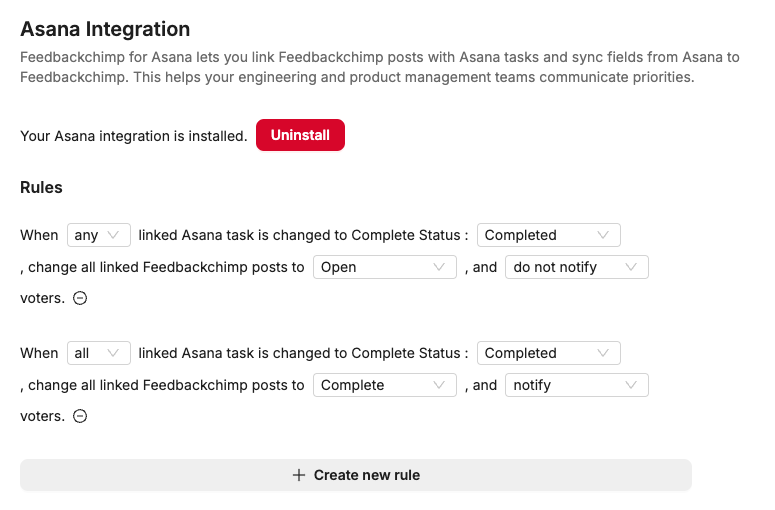Click chevron arrow on 'any' selector

pos(114,235)
